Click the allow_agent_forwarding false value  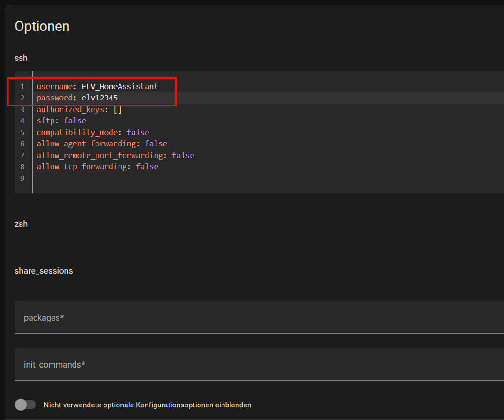pos(156,143)
